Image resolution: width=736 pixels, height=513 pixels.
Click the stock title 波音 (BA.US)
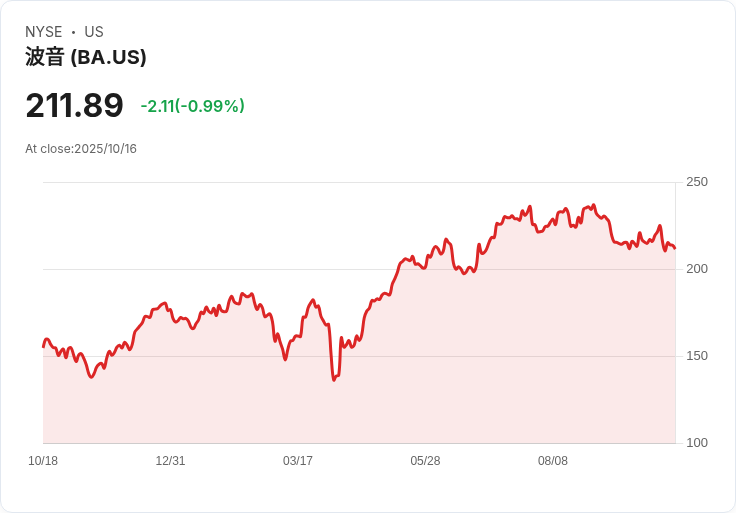pos(86,58)
